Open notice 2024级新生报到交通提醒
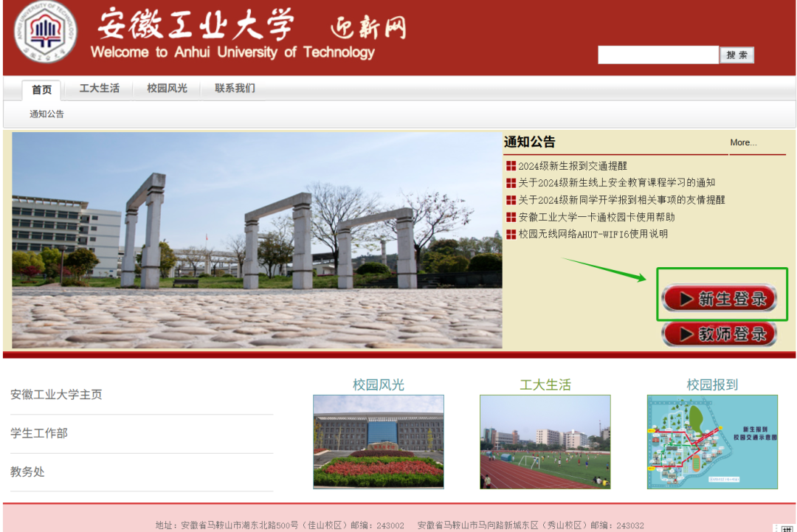797x532 pixels. [x=573, y=166]
